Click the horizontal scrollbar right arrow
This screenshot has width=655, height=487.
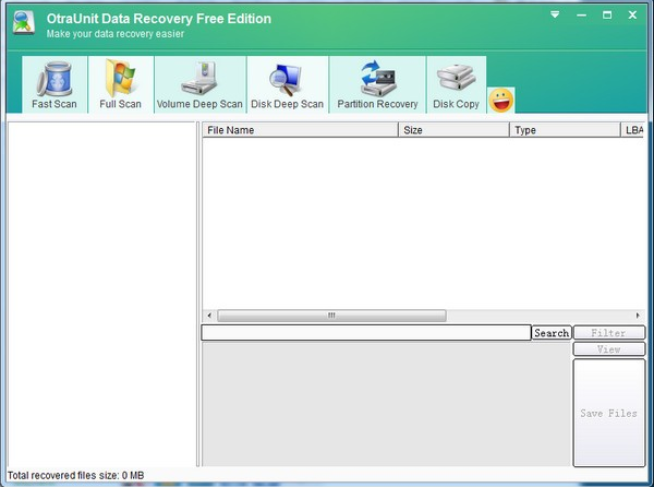(x=637, y=315)
